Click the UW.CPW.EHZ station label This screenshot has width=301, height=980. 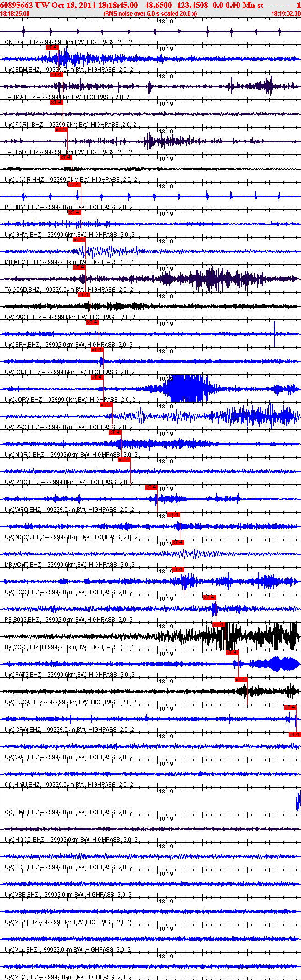pyautogui.click(x=22, y=730)
